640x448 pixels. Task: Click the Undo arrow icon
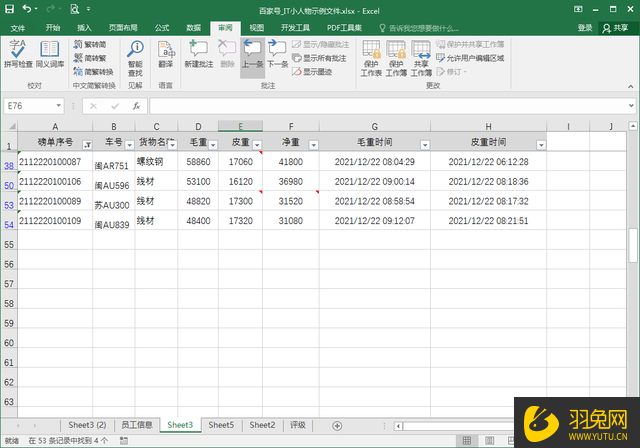27,9
